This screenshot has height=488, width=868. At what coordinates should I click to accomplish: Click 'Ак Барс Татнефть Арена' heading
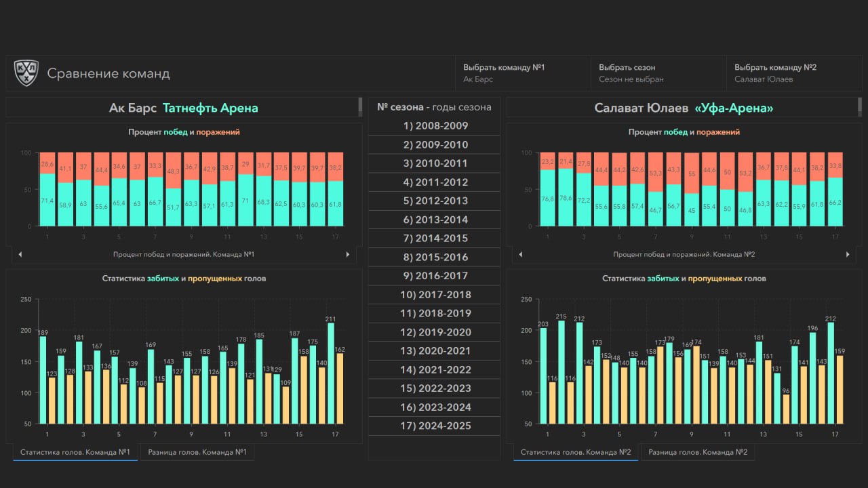tap(184, 108)
